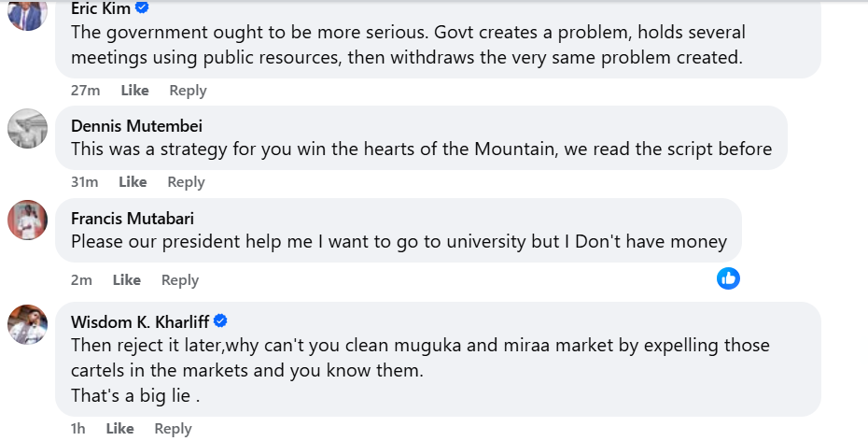Like Eric Kim's comment

pos(134,91)
